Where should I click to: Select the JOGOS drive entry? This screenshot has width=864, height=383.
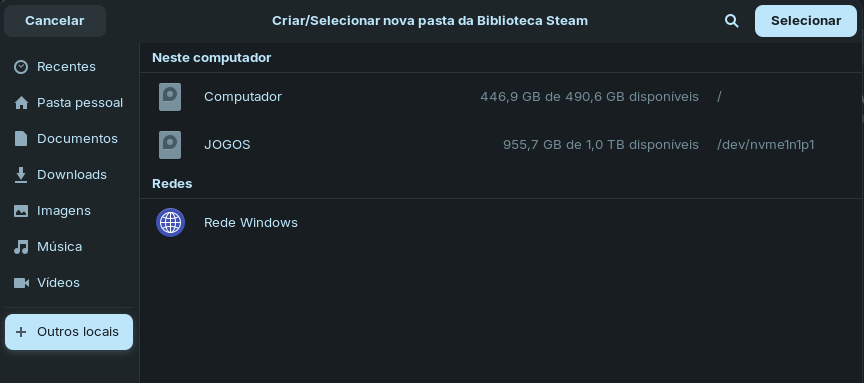pyautogui.click(x=500, y=145)
